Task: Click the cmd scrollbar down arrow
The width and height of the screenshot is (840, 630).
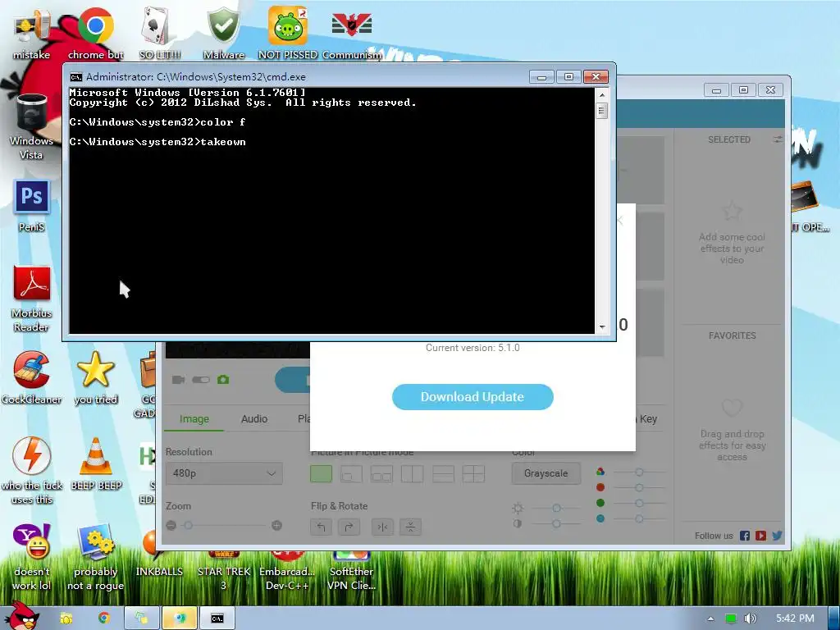Action: pyautogui.click(x=602, y=326)
